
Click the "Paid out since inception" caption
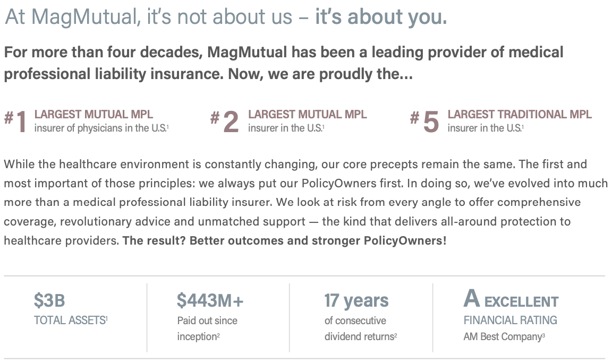coord(207,328)
